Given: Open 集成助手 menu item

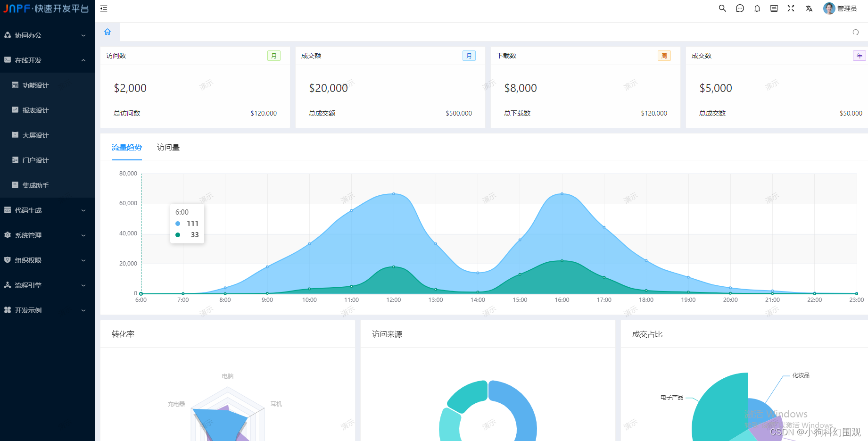Looking at the screenshot, I should click(48, 185).
